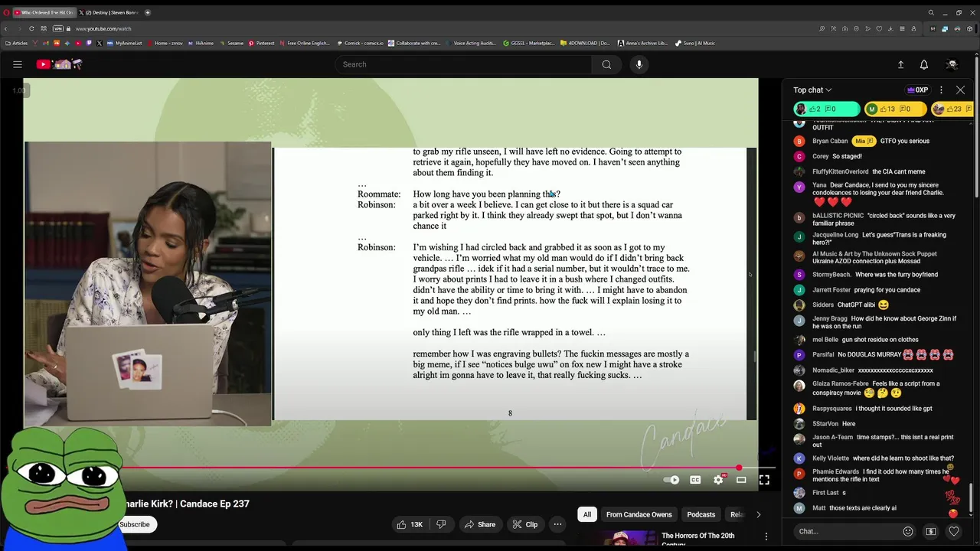980x551 pixels.
Task: Toggle closed captions CC button
Action: click(695, 480)
